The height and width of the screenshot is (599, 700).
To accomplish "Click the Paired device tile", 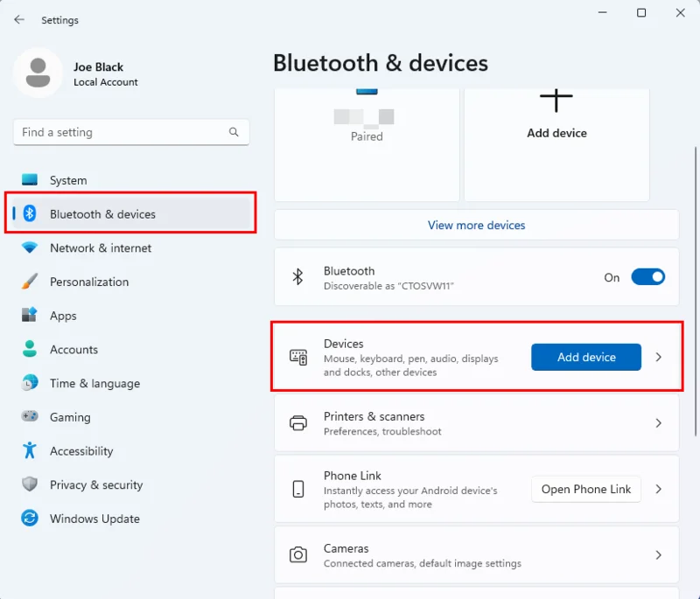I will click(367, 145).
